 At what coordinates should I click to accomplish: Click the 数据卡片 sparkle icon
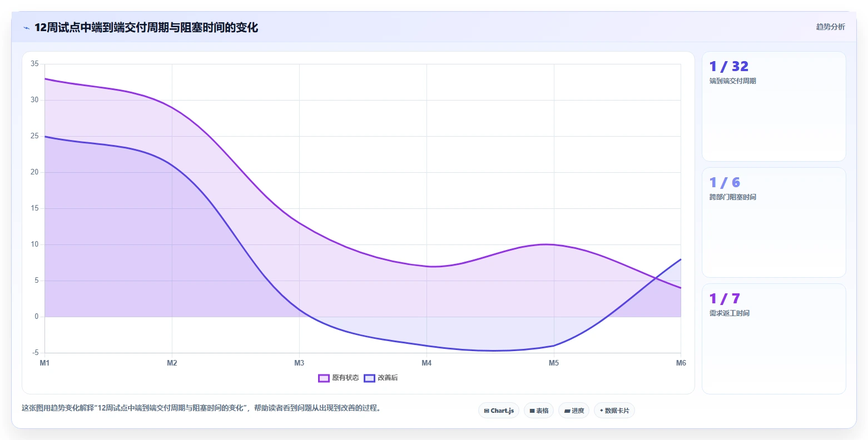click(x=602, y=411)
